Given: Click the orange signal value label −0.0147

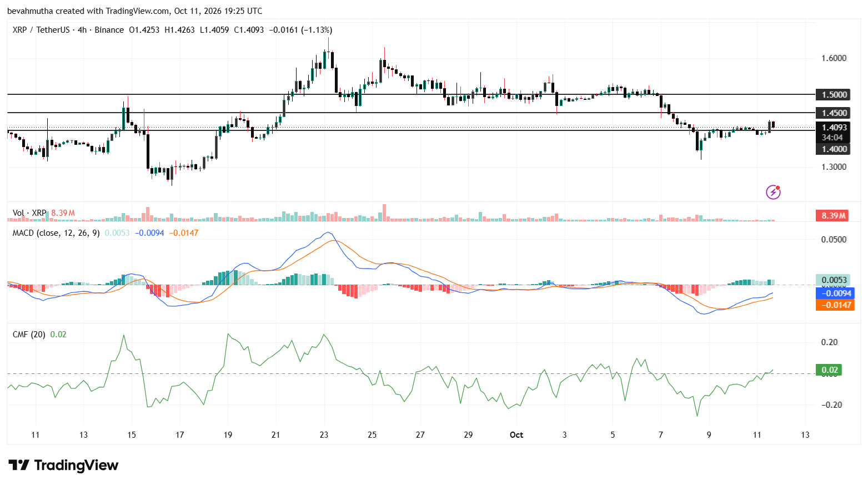Looking at the screenshot, I should 834,305.
